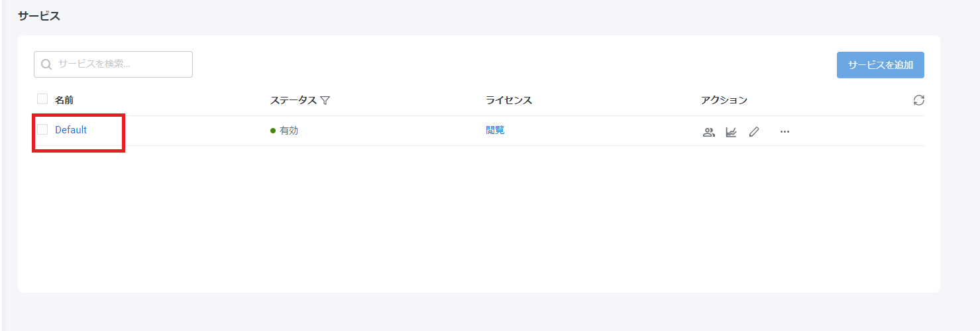Open the ステータス filter funnel icon
This screenshot has height=331, width=980.
pos(325,100)
